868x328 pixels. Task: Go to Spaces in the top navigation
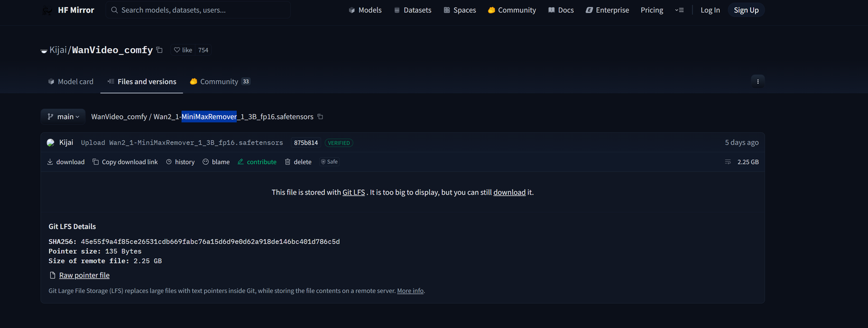click(459, 10)
